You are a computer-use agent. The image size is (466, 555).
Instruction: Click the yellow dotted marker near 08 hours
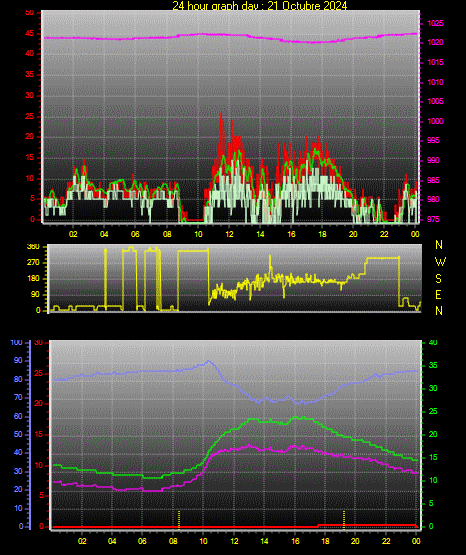(x=179, y=520)
